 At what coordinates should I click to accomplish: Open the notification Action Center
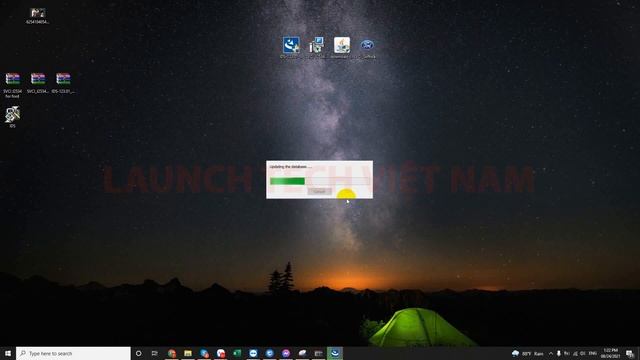tap(630, 353)
